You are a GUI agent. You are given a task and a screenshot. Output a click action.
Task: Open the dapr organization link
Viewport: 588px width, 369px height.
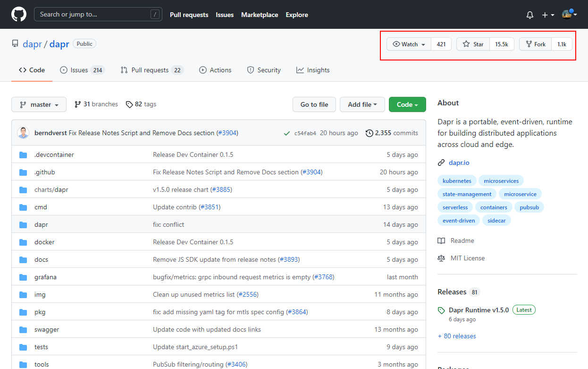coord(32,44)
